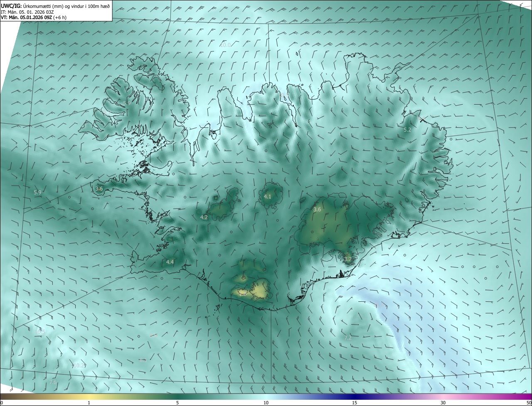
Task: Click the colorbar tick label 1
Action: [89, 403]
